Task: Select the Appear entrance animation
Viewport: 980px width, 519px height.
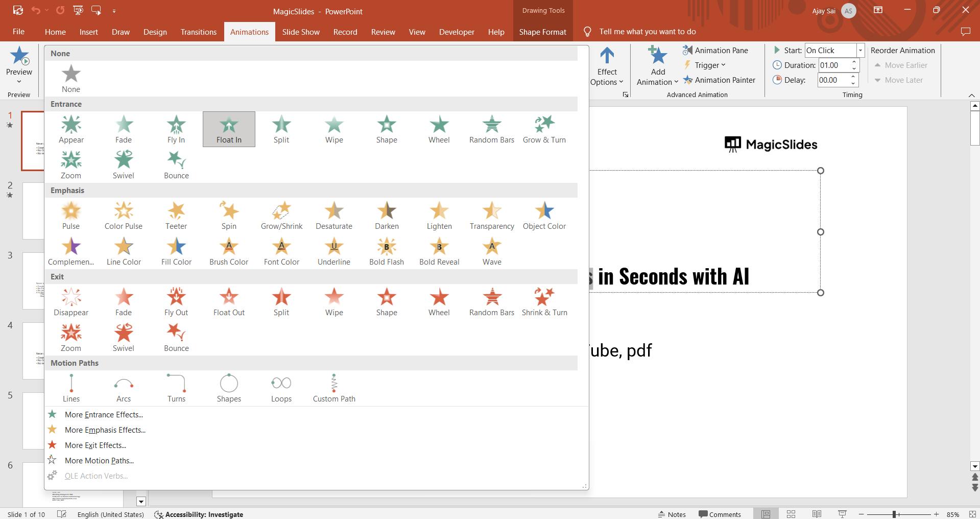Action: click(x=71, y=130)
